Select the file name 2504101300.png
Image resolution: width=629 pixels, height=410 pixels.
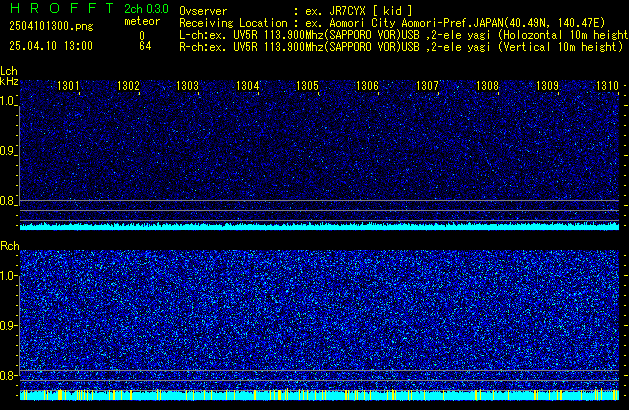pyautogui.click(x=51, y=26)
